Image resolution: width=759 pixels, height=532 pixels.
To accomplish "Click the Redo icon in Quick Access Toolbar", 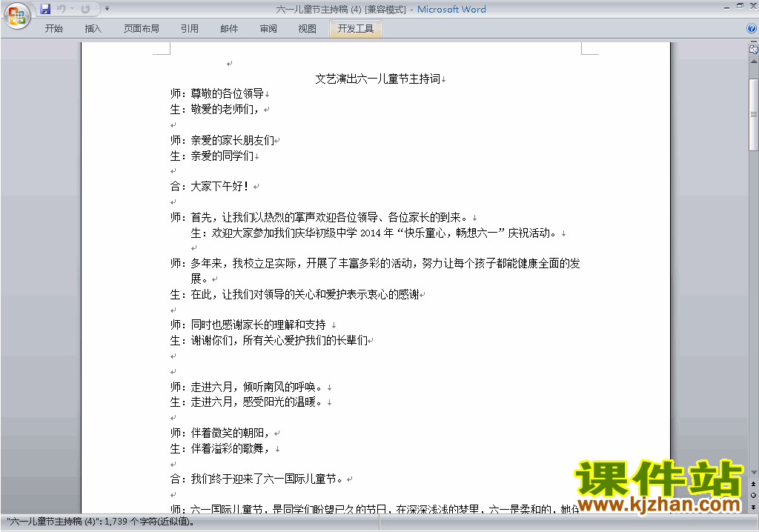I will [85, 9].
